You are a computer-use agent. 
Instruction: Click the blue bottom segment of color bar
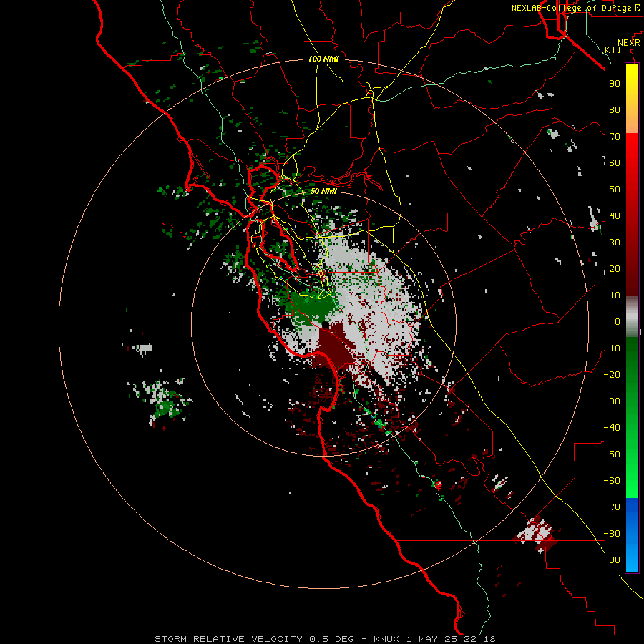632,535
